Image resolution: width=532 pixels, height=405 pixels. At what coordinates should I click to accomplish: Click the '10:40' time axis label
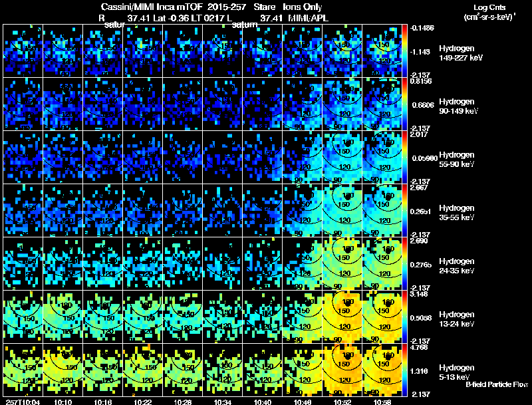[x=262, y=402]
